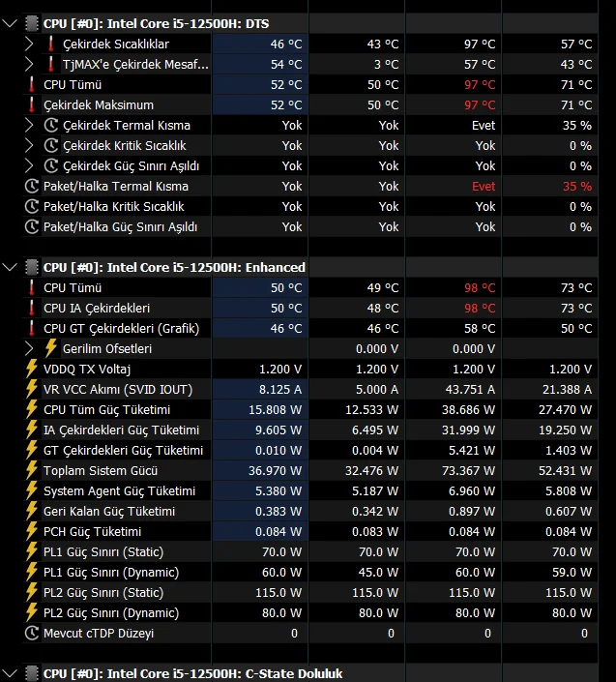Click clock icon beside Mevcut cTDP Düzeyi
Image resolution: width=616 pixels, height=682 pixels.
[32, 633]
